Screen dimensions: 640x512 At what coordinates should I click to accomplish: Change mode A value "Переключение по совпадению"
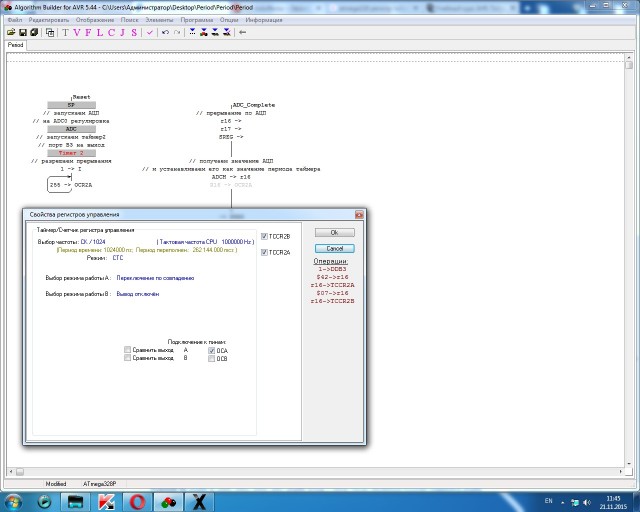click(x=155, y=277)
